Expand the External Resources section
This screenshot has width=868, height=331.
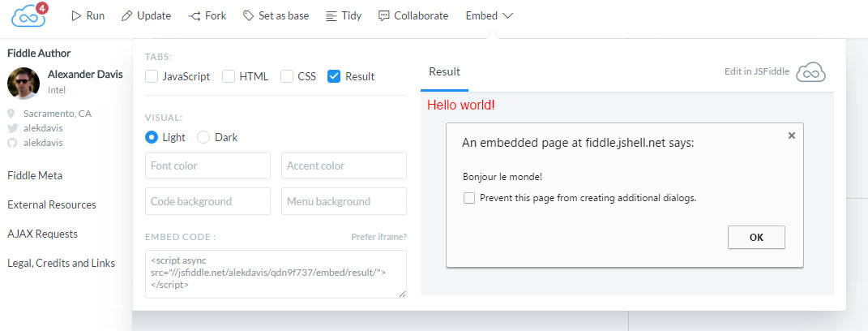click(52, 204)
